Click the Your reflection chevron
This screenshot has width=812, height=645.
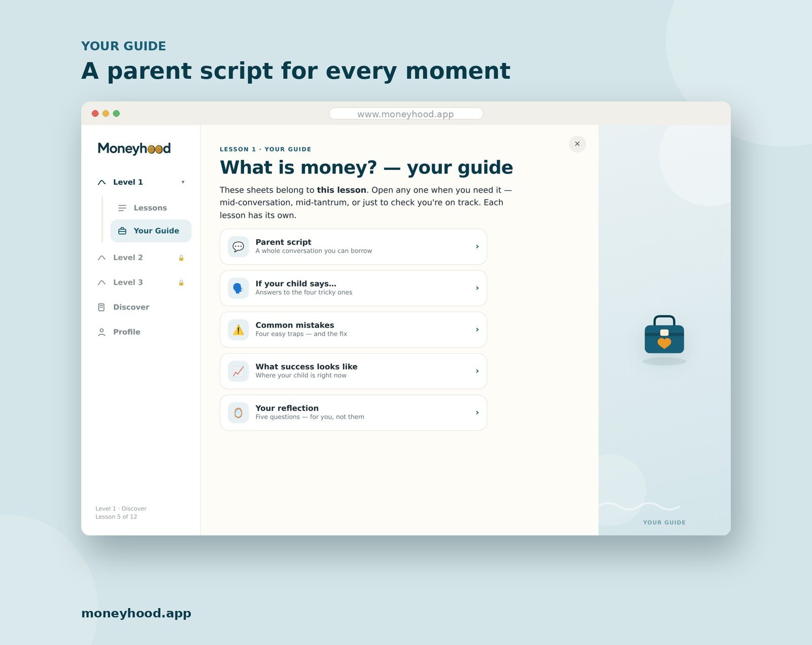coord(477,413)
